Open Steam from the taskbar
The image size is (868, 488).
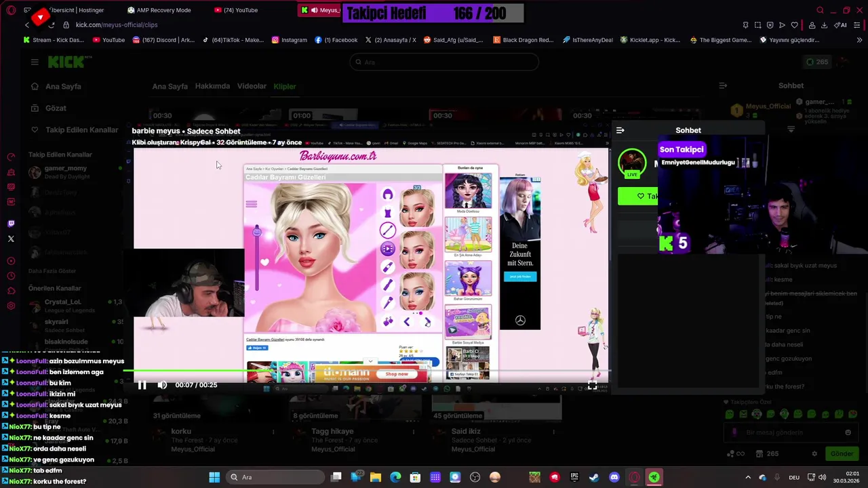594,477
